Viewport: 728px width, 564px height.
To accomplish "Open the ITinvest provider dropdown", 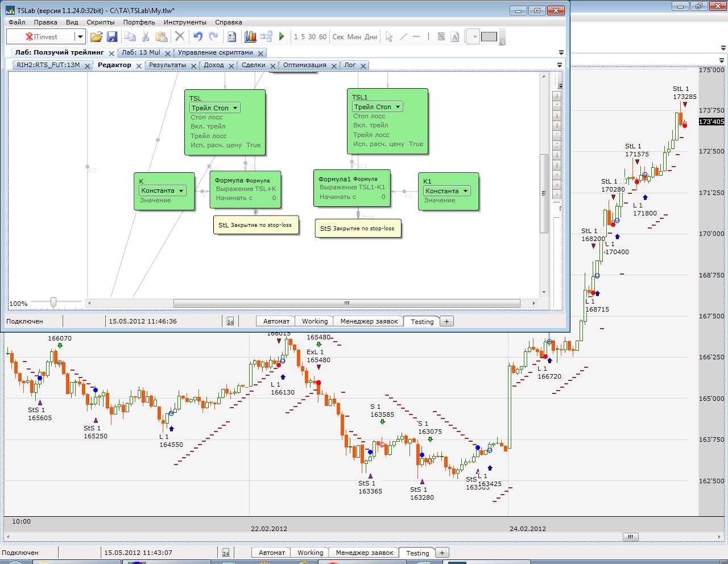I will (x=80, y=37).
